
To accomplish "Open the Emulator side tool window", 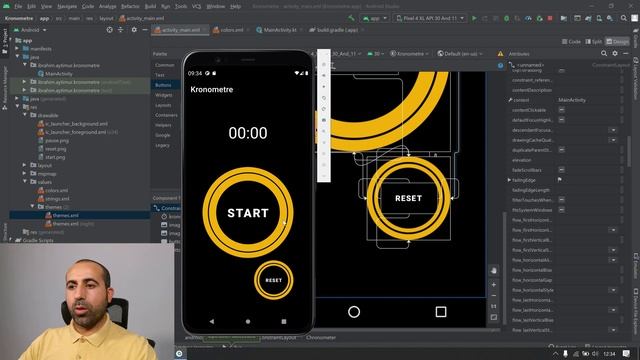I will tap(636, 265).
